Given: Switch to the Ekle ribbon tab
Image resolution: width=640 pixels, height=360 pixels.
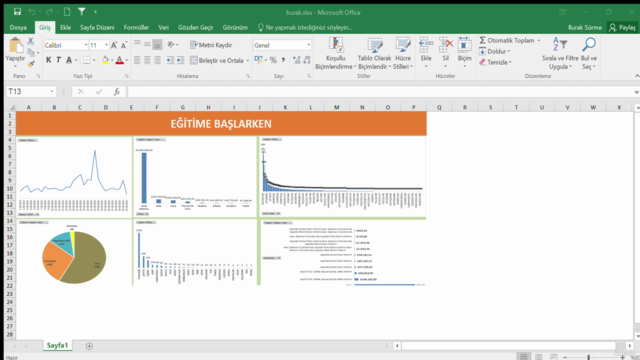Looking at the screenshot, I should [x=65, y=28].
